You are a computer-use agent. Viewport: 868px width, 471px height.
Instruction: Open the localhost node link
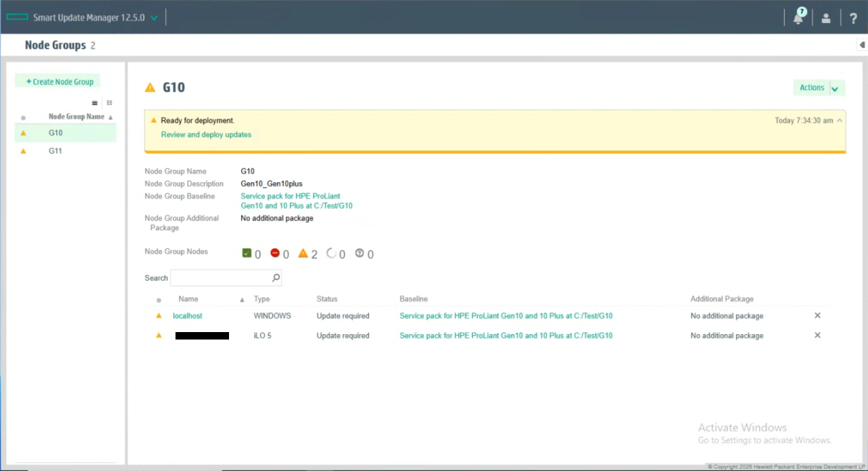188,316
